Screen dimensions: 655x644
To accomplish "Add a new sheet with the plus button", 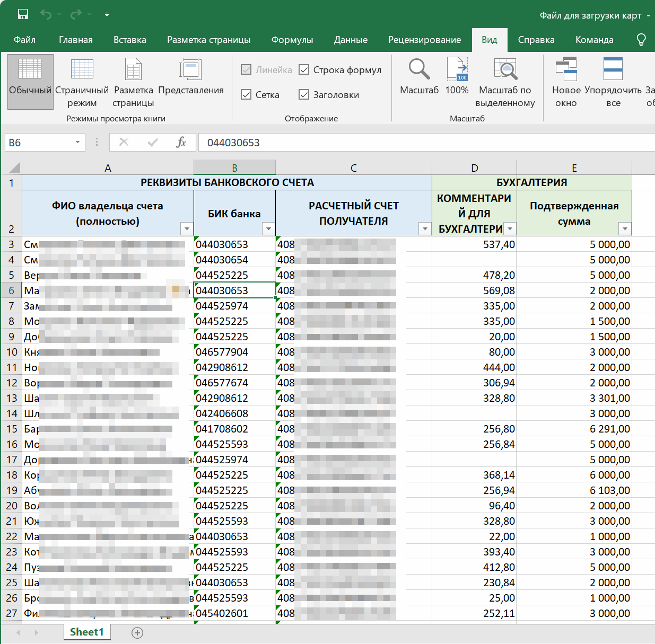I will (x=137, y=632).
